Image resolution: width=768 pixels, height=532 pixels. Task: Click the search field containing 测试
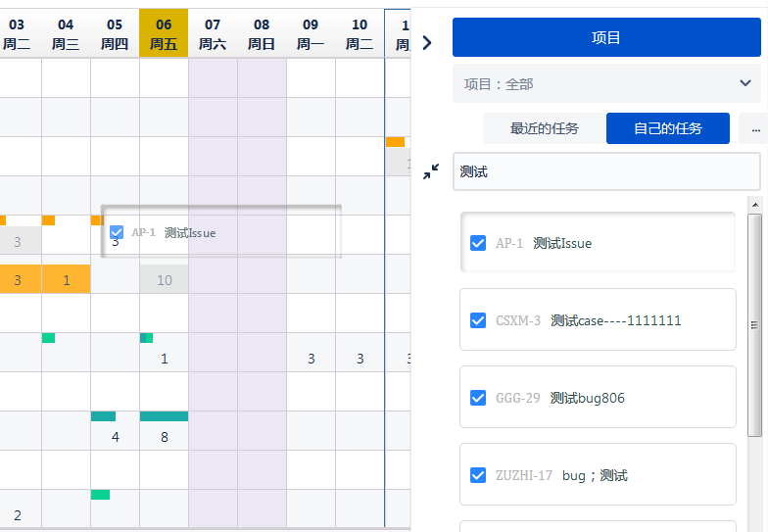click(x=605, y=171)
